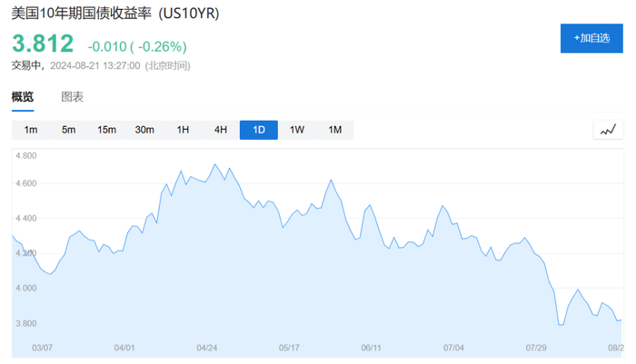Change the chart to 1W
This screenshot has width=636, height=364.
click(297, 130)
